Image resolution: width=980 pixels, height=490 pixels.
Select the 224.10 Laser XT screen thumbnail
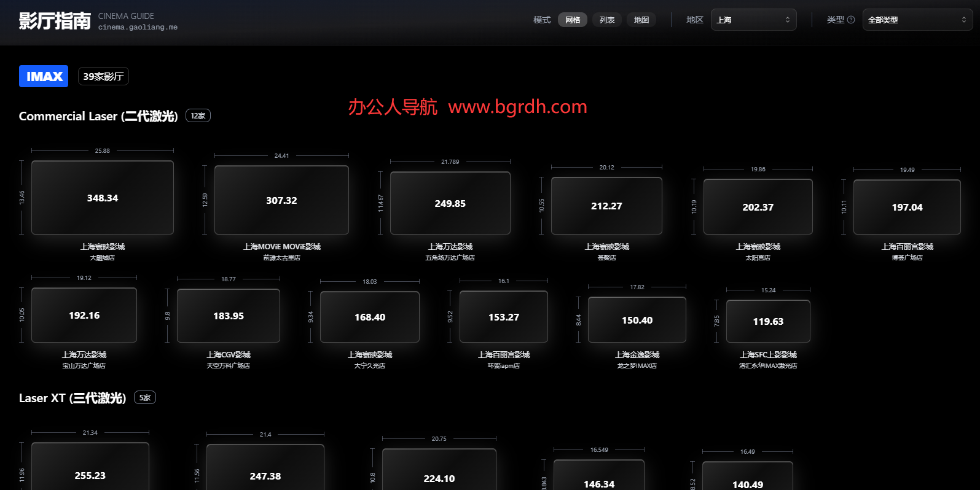click(x=439, y=469)
